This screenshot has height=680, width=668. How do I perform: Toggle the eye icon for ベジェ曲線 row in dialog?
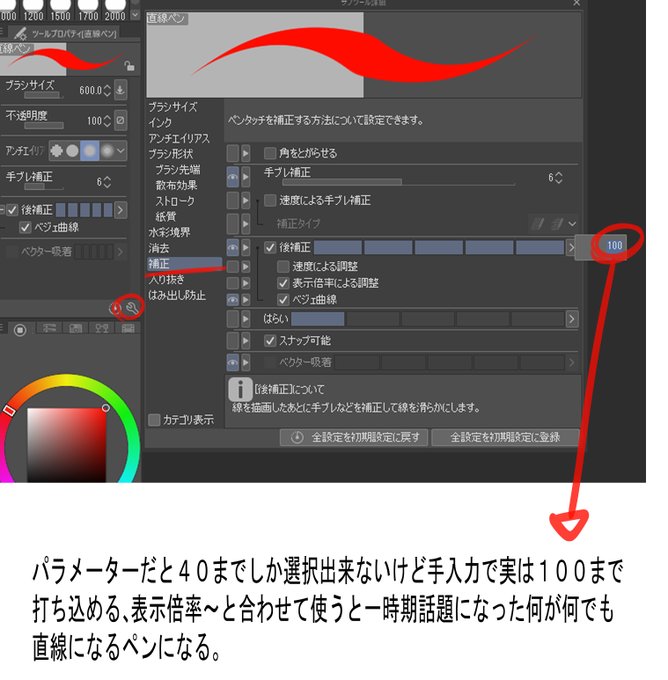coord(233,300)
